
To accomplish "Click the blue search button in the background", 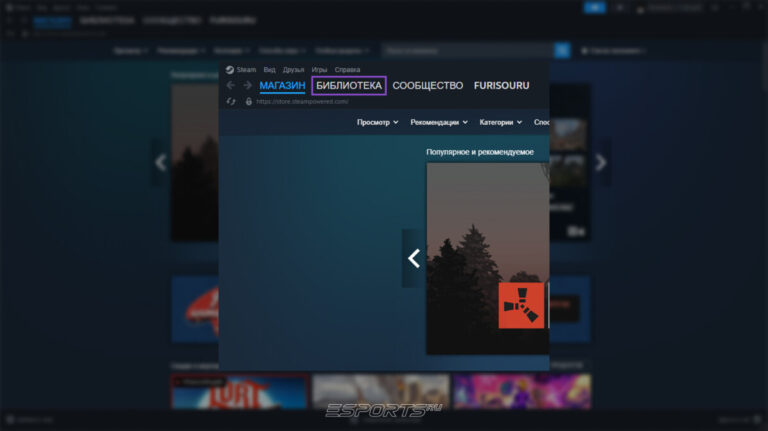I will [562, 50].
